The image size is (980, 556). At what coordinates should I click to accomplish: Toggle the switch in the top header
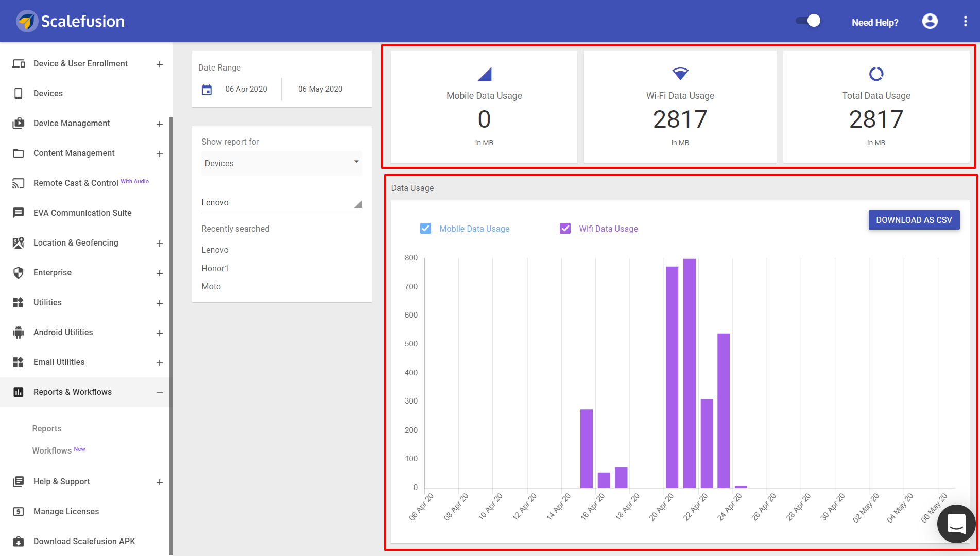[x=808, y=21]
